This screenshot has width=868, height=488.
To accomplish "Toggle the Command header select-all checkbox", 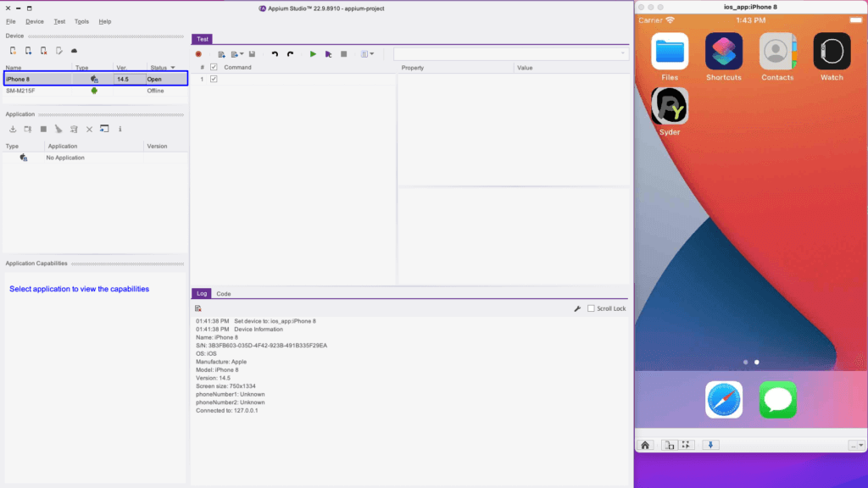I will [214, 68].
